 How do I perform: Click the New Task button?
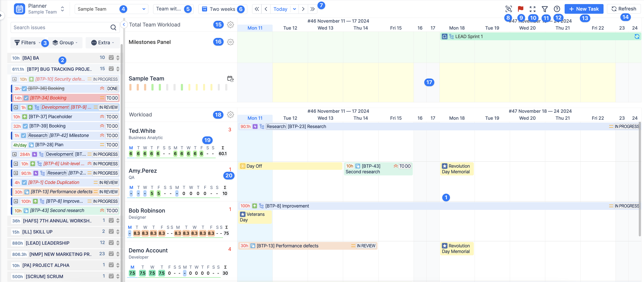tap(584, 9)
